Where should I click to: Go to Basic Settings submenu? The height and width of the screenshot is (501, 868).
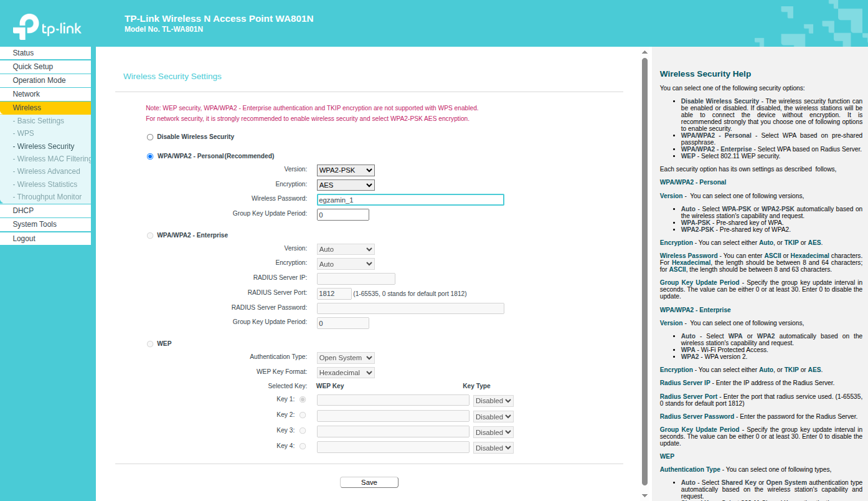pyautogui.click(x=38, y=121)
